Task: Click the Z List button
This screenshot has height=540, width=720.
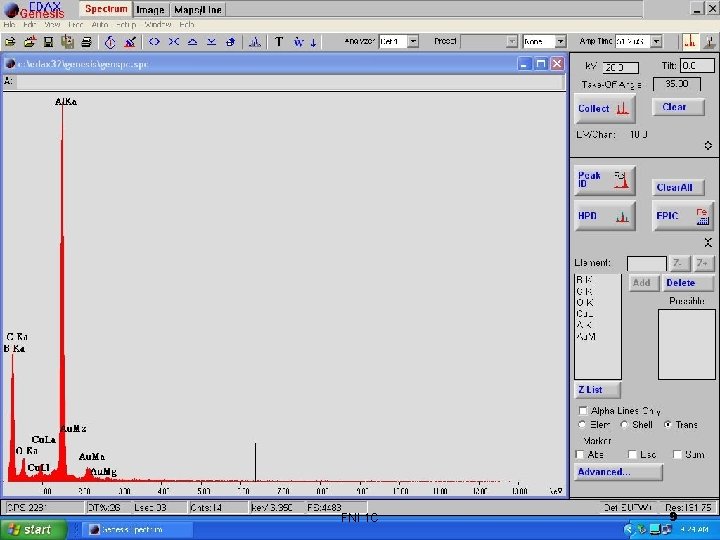Action: pyautogui.click(x=597, y=390)
